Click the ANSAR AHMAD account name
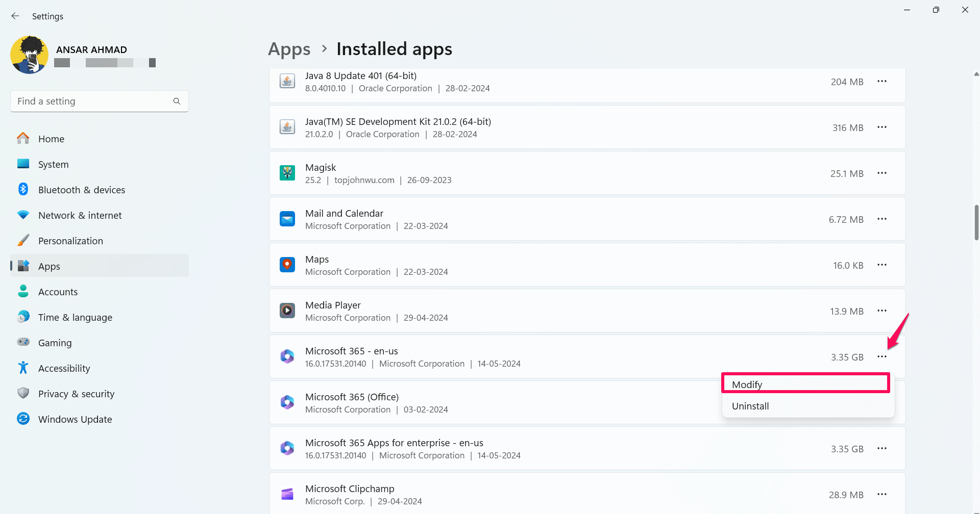This screenshot has width=980, height=514. [91, 49]
